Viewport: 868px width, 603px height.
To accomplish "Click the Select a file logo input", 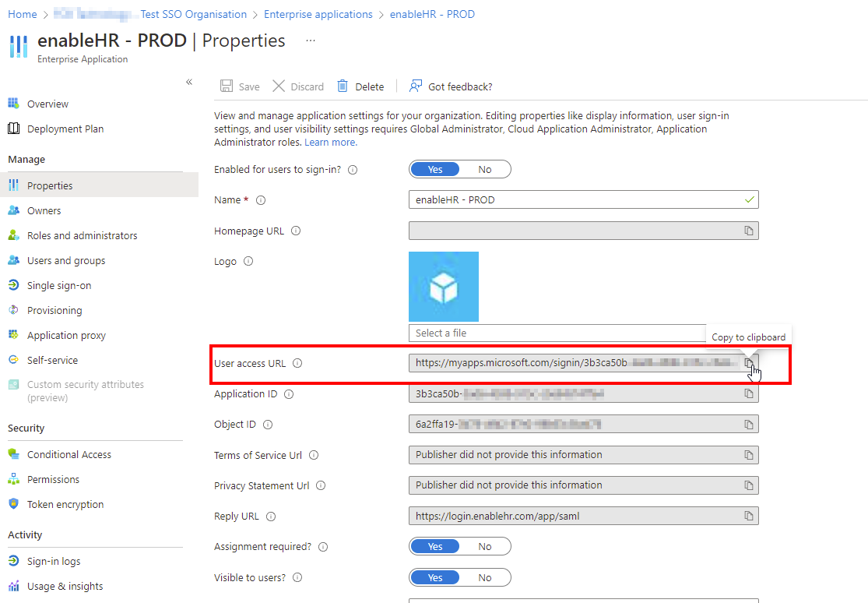I will click(557, 333).
